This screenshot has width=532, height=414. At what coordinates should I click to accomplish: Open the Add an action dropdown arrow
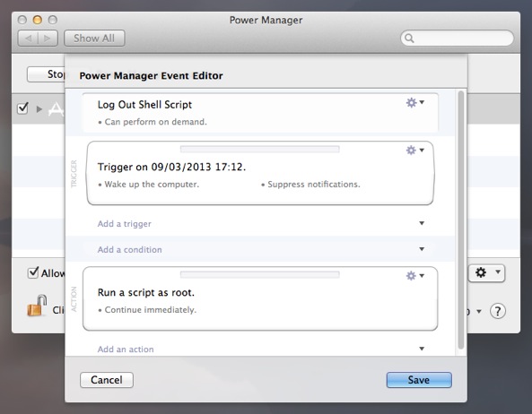422,349
